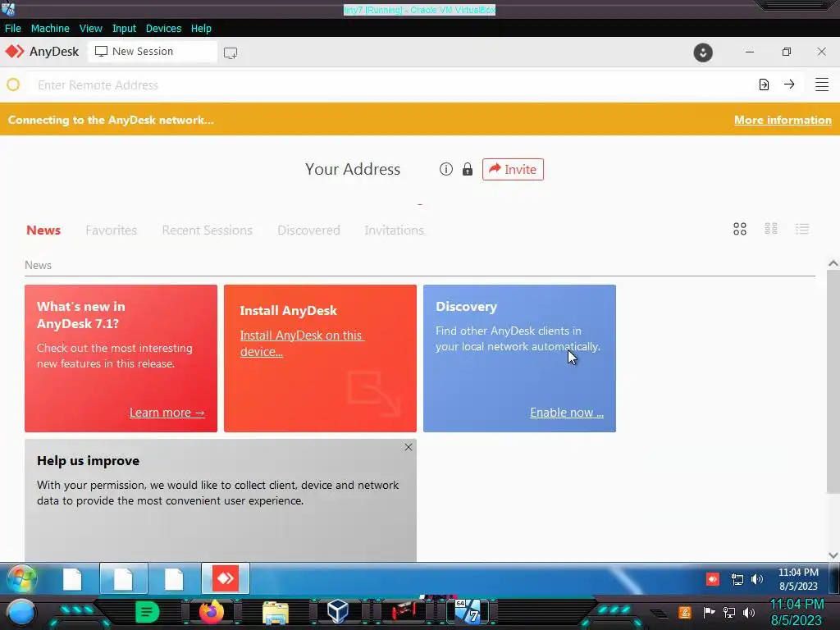Click the address information icon

445,169
